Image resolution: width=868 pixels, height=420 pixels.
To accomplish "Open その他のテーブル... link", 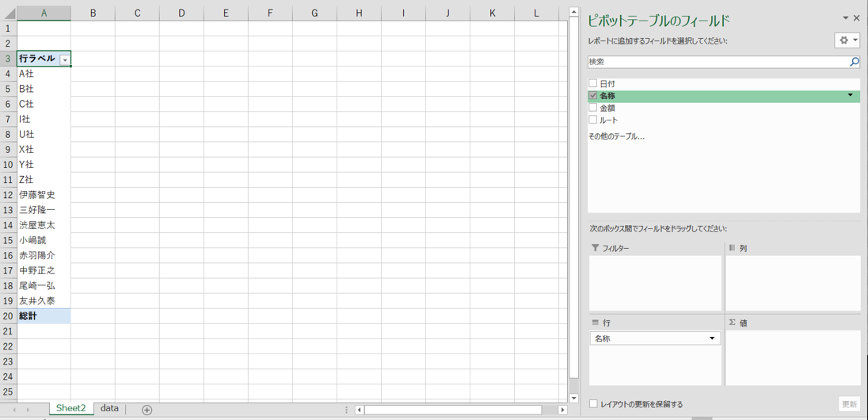I will pyautogui.click(x=616, y=136).
